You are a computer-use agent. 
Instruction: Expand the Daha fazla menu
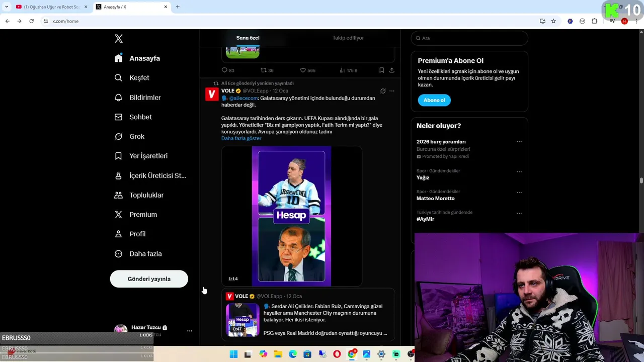138,254
